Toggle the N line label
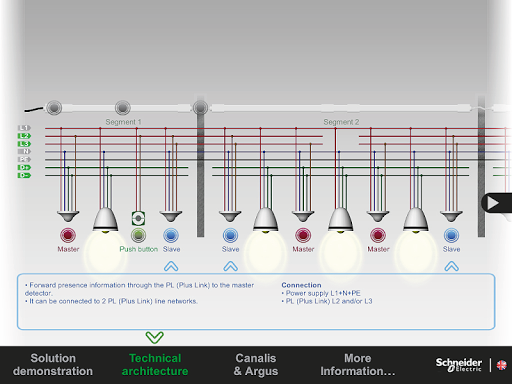This screenshot has height=384, width=512. tap(24, 152)
